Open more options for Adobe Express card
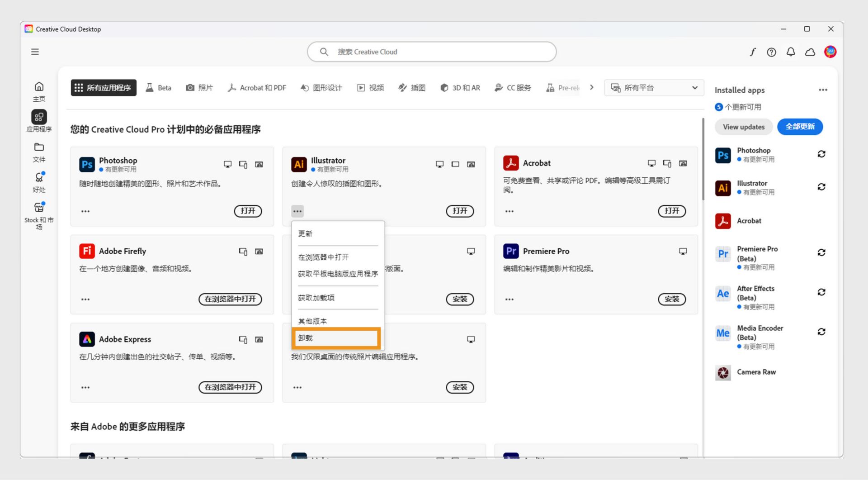Viewport: 868px width, 480px height. (x=85, y=388)
